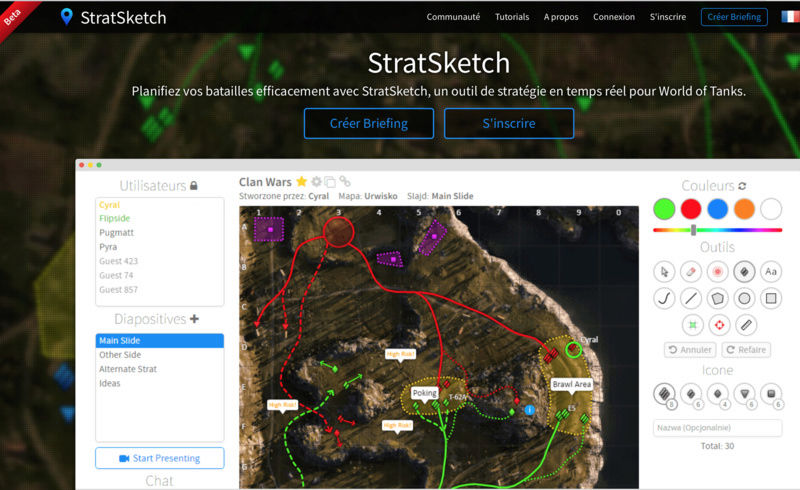
Task: Select the straight line tool
Action: pyautogui.click(x=691, y=298)
